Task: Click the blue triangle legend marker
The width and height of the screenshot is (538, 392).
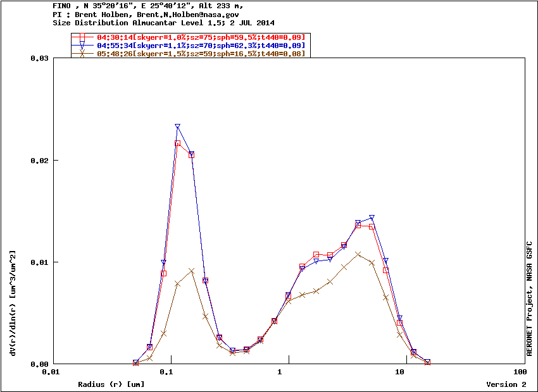Action: (x=82, y=46)
